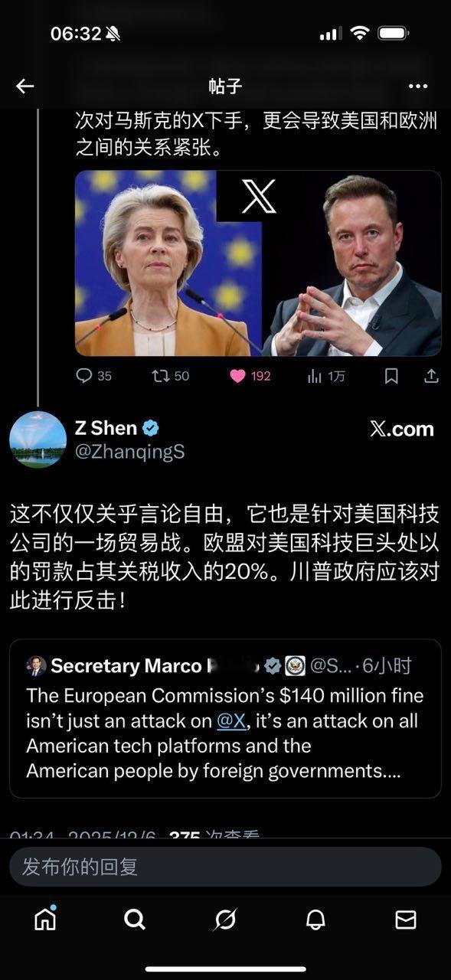Screen dimensions: 451x980
Task: Open the three-dot more options menu
Action: [417, 86]
